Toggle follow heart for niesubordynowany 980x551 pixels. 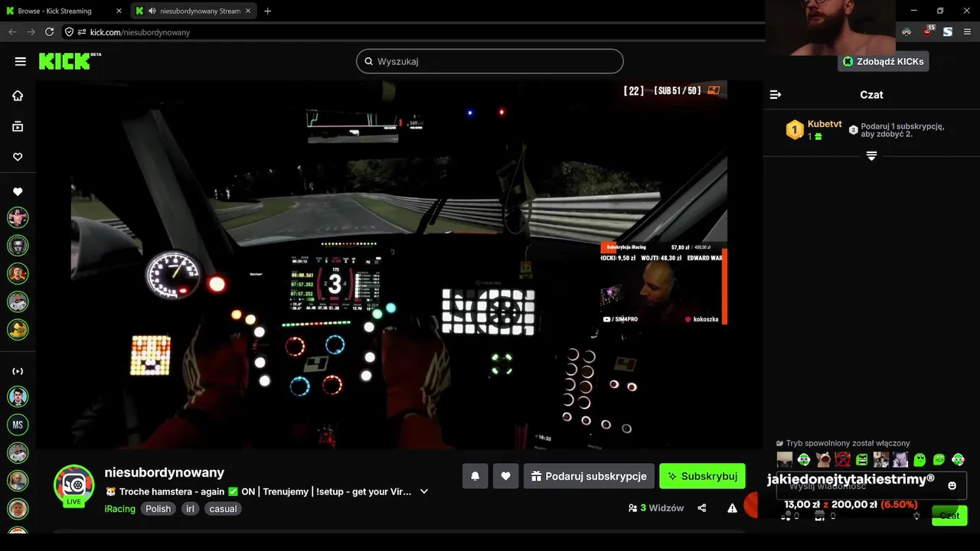pyautogui.click(x=506, y=476)
